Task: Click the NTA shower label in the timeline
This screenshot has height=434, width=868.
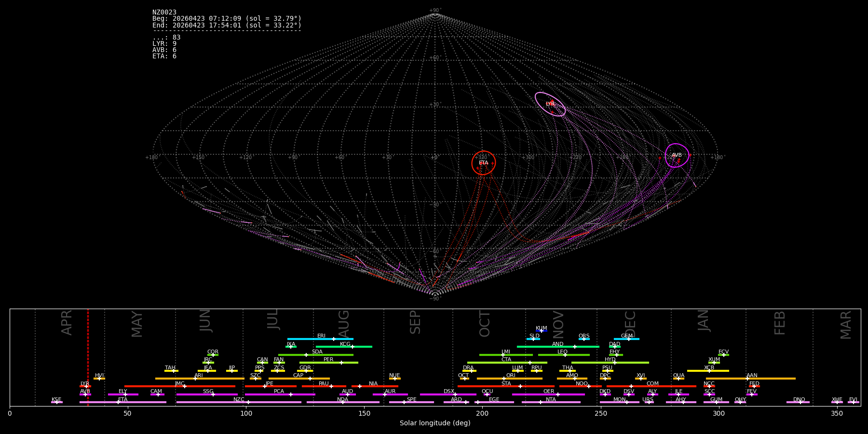Action: click(x=551, y=400)
